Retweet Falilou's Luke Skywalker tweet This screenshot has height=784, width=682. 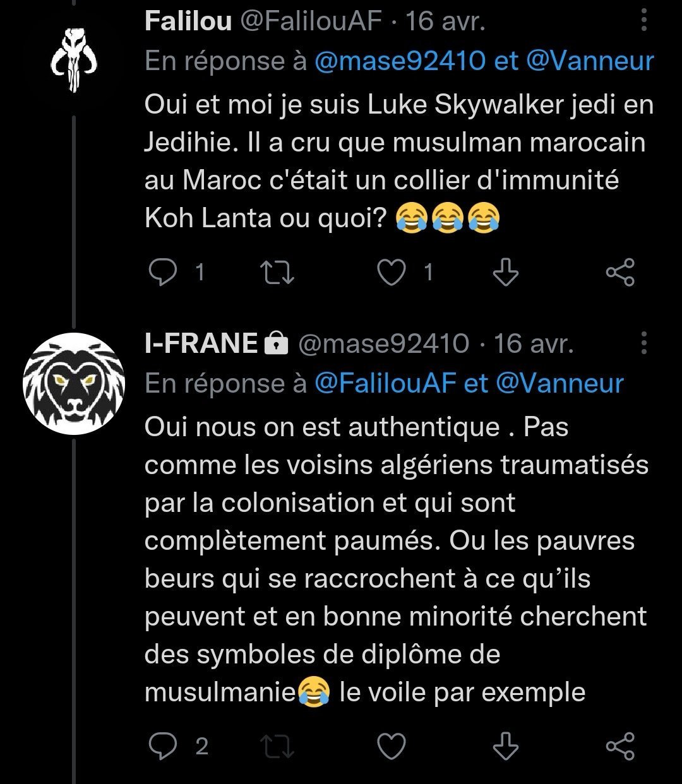coord(278,272)
